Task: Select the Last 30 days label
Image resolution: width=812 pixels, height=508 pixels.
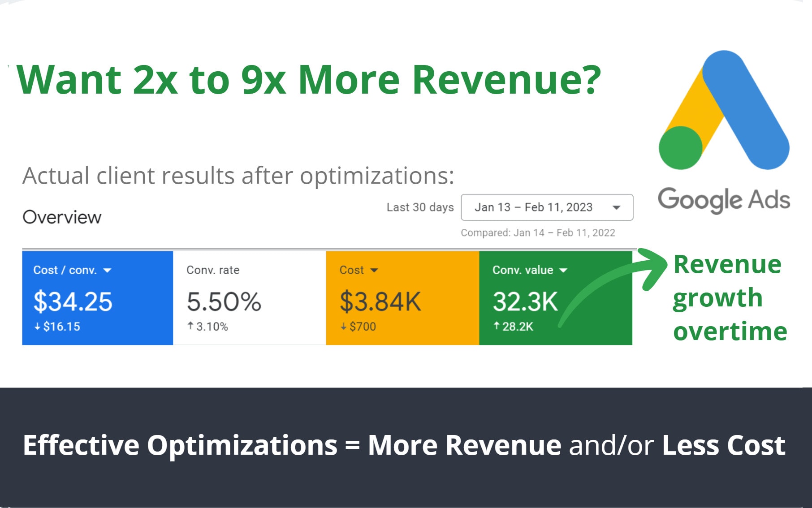Action: 420,207
